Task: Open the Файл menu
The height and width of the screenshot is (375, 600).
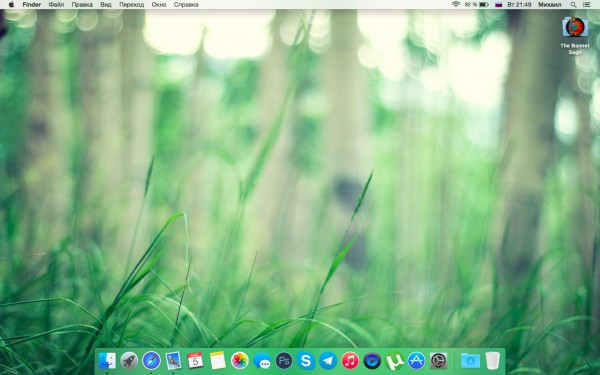Action: click(x=56, y=5)
